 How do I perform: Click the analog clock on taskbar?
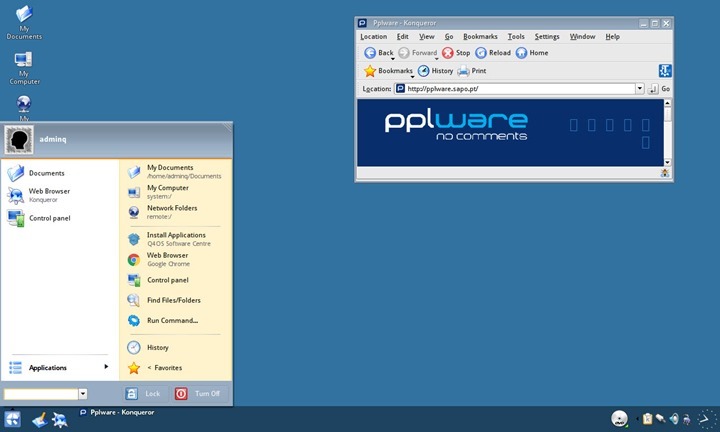706,418
